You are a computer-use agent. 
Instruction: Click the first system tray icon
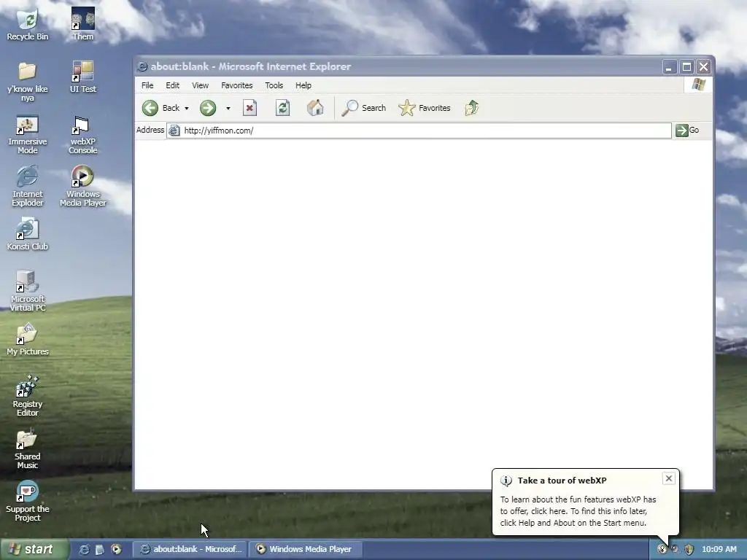point(662,550)
